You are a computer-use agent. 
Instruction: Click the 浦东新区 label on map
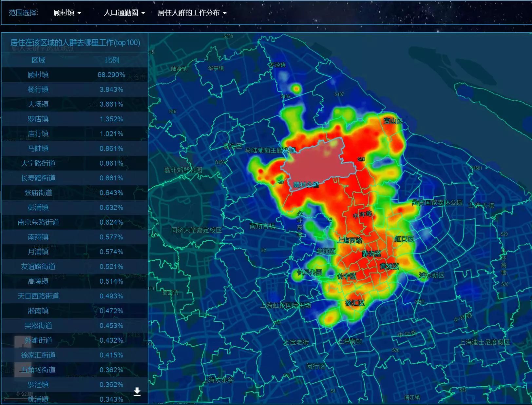click(432, 275)
